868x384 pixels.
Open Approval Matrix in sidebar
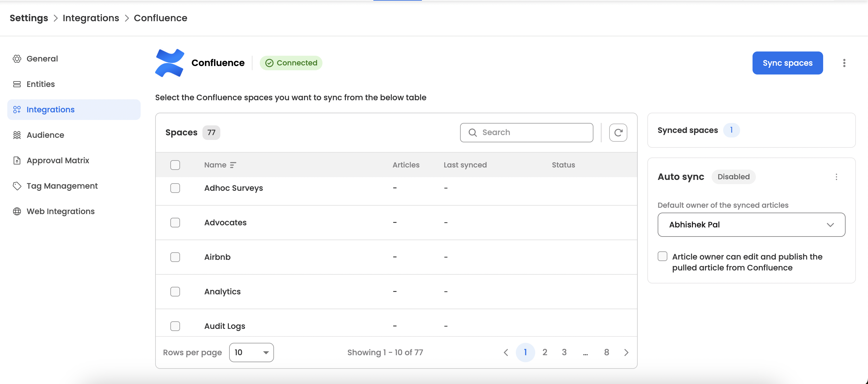[x=58, y=160]
